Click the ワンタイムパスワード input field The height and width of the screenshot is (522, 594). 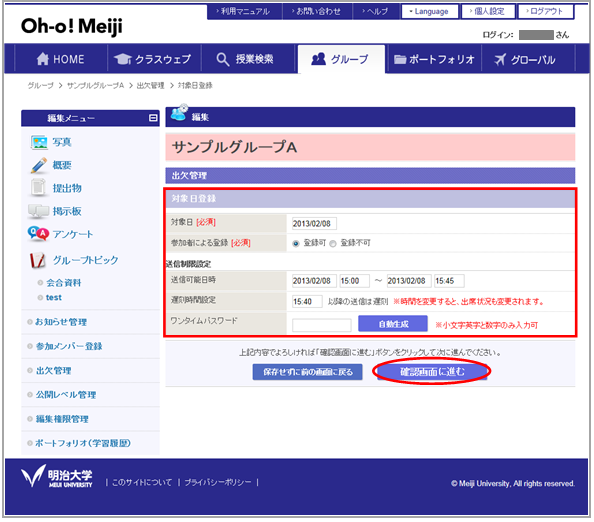tap(322, 325)
